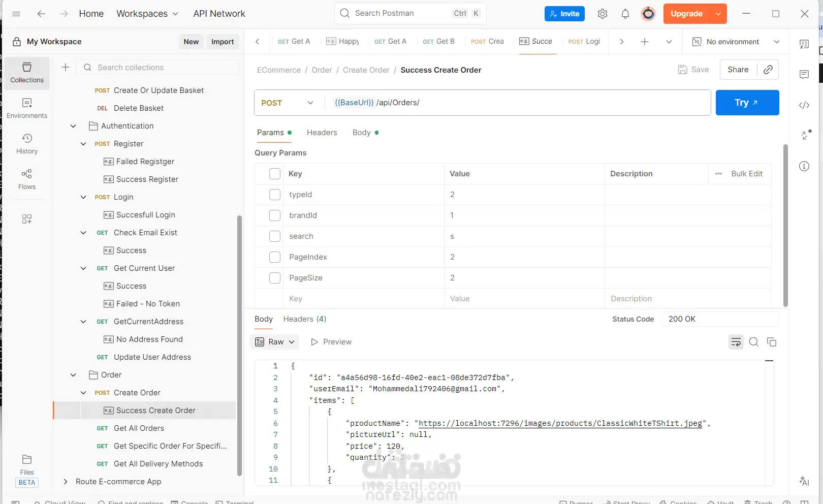Viewport: 823px width, 504px height.
Task: Open the Workspaces dropdown
Action: click(147, 14)
